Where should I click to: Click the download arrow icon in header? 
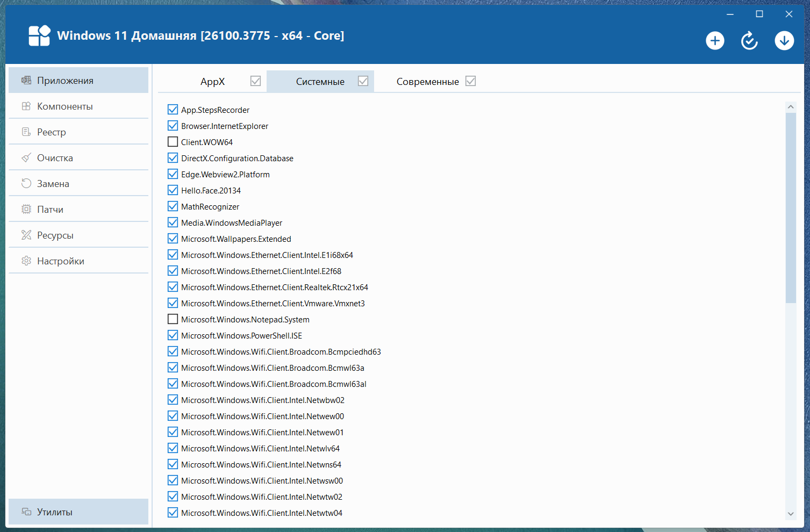pyautogui.click(x=784, y=41)
